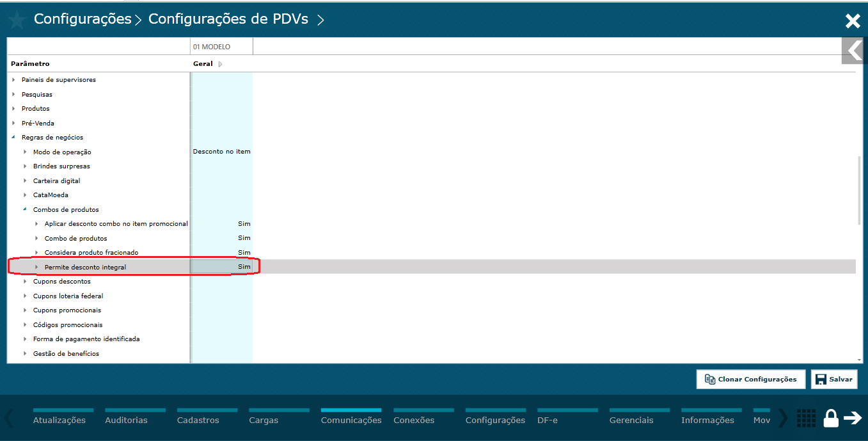Show next menu items arrow
Image resolution: width=868 pixels, height=441 pixels.
coord(783,418)
